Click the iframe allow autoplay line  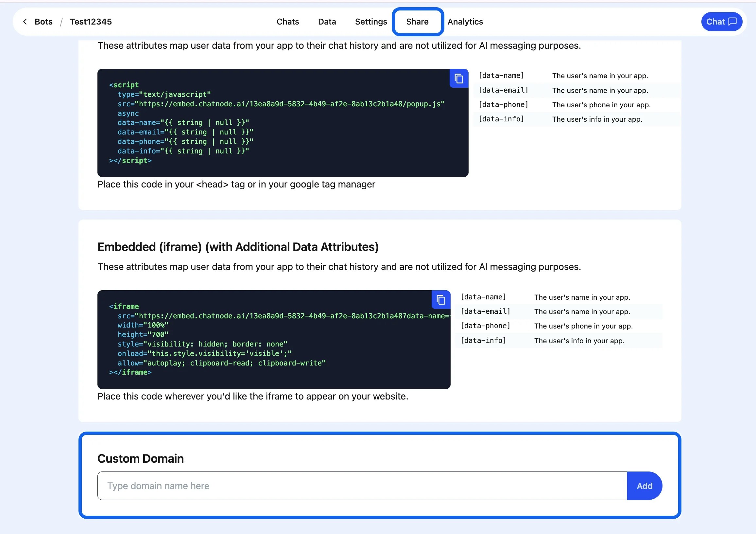pos(222,363)
